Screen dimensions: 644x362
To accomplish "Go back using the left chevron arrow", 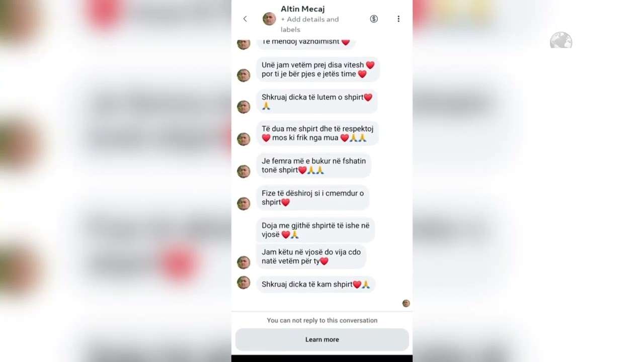I will [245, 19].
